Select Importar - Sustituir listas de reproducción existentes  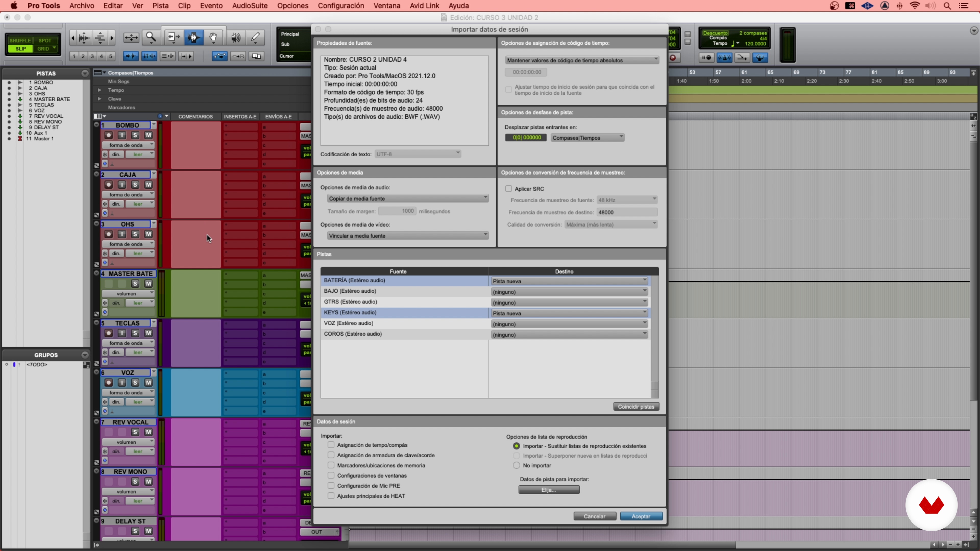click(516, 446)
